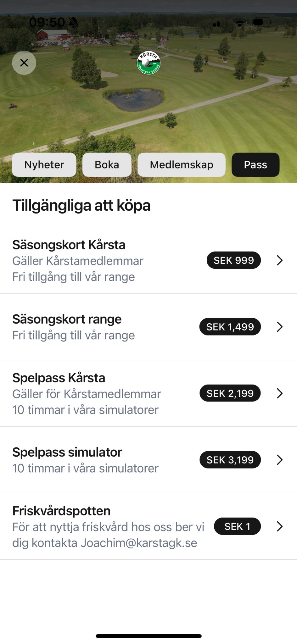Select the Medlemskap tab
Screen dimensions: 297x644
(x=182, y=165)
